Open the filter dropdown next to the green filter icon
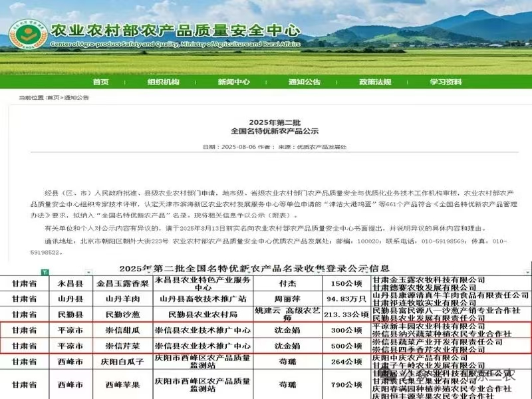Viewport: 532px width, 399px height. pos(88,272)
